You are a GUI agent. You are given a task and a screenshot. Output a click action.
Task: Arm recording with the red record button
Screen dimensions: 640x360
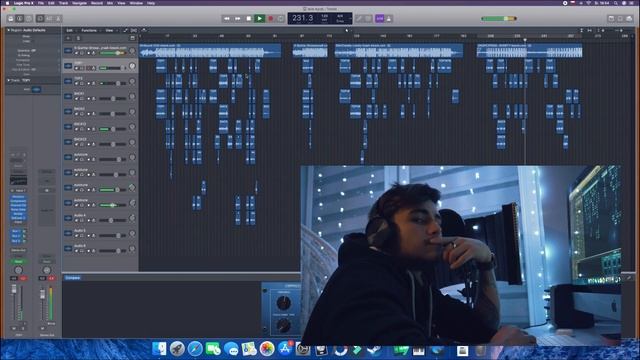pos(270,19)
